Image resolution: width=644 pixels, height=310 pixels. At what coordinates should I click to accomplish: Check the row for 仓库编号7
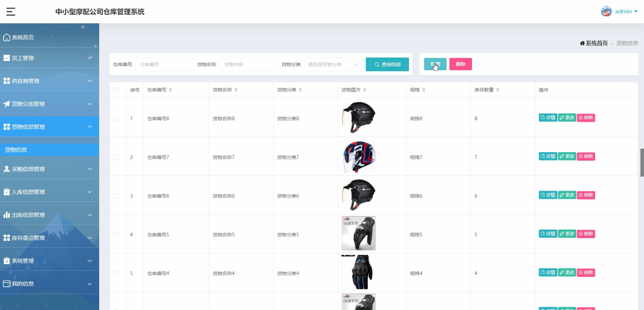pyautogui.click(x=115, y=157)
